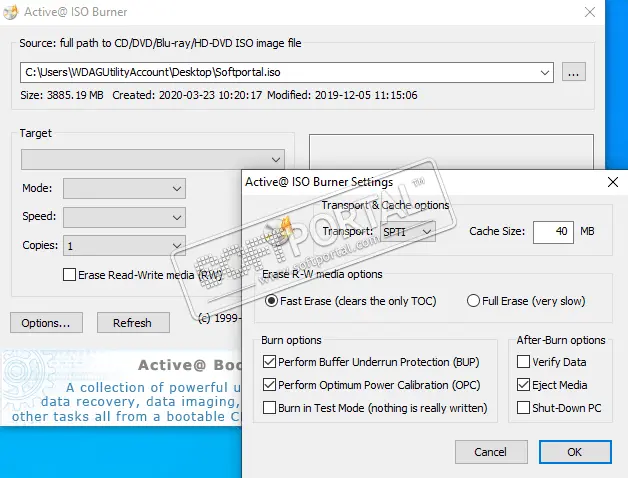Open the Copies dropdown
The height and width of the screenshot is (478, 628).
tap(176, 245)
